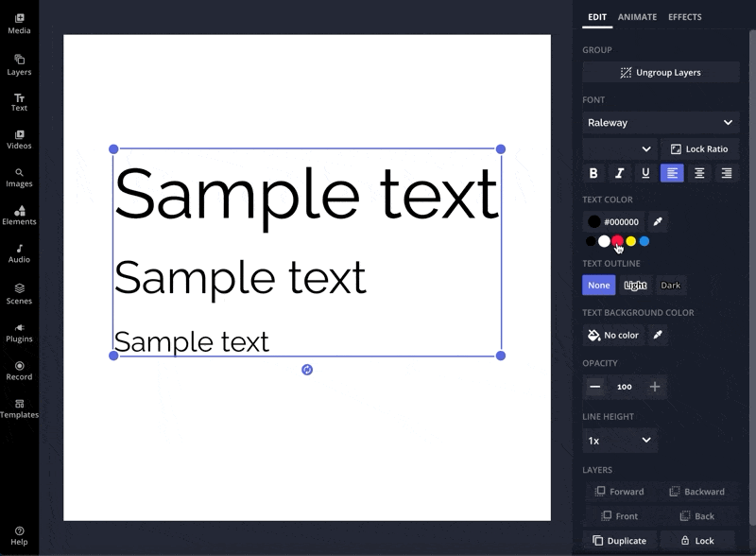Open the Raleway font dropdown

[x=661, y=123]
